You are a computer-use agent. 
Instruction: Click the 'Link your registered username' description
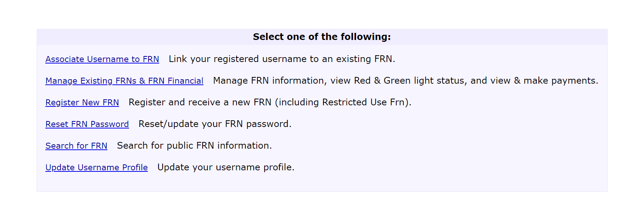click(282, 59)
